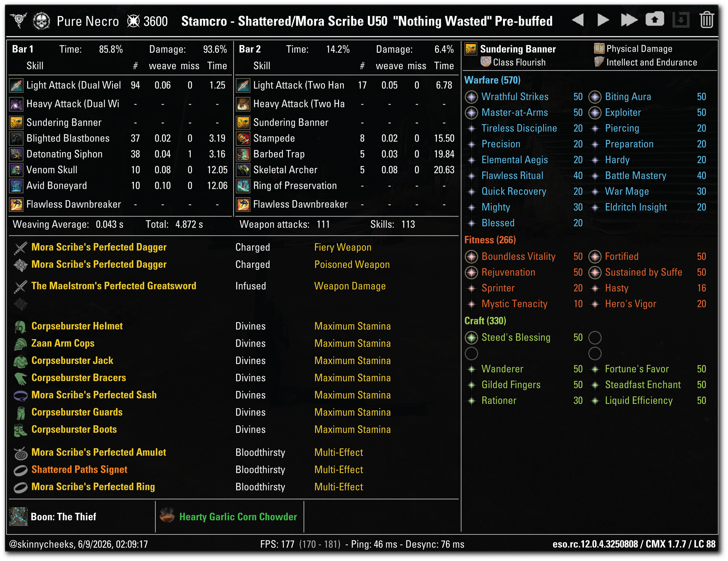Click the Bar 1 Flawless Dawnbreaker icon

tap(16, 204)
